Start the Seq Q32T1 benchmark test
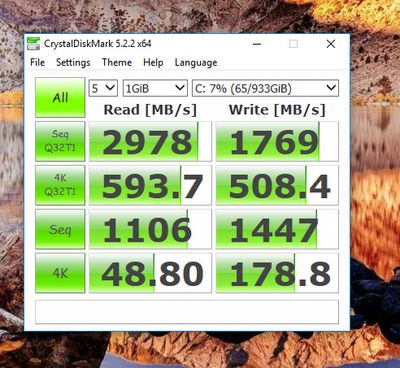Image resolution: width=400 pixels, height=368 pixels. point(60,141)
